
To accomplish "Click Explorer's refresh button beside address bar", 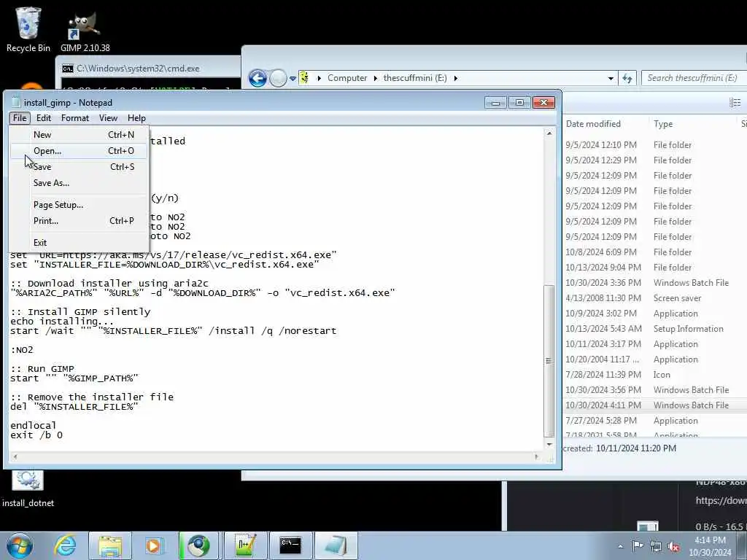I will 627,78.
